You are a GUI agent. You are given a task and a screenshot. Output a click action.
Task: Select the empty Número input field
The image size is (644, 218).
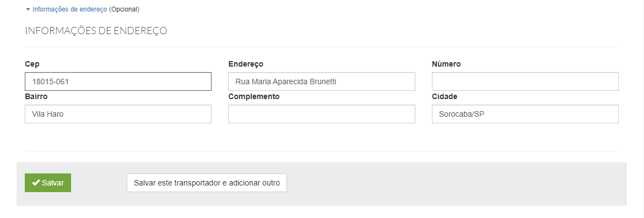click(x=526, y=81)
